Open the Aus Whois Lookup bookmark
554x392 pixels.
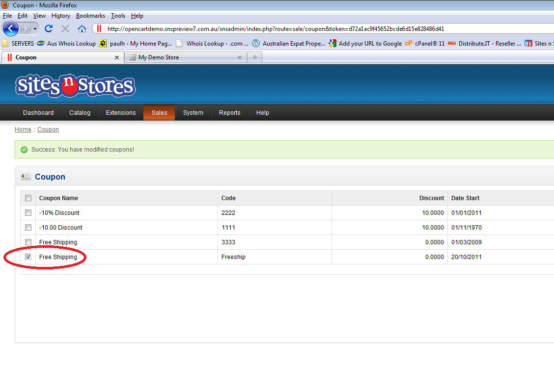(x=66, y=43)
